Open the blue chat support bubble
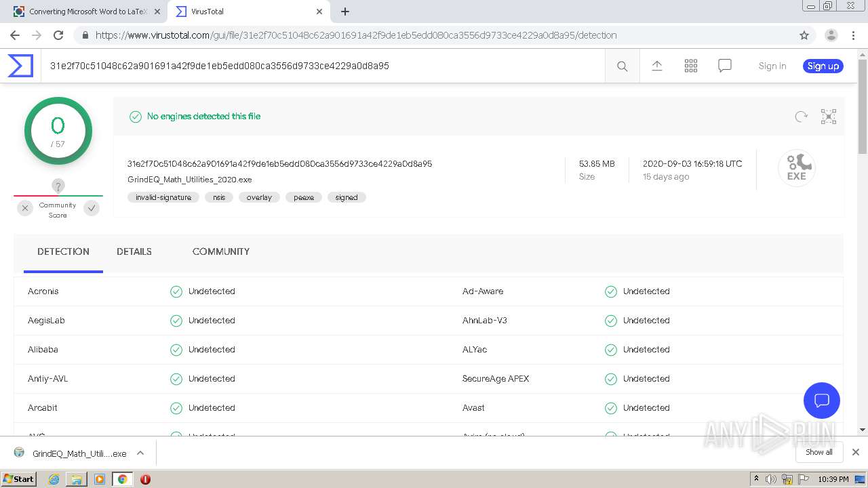 click(x=822, y=400)
